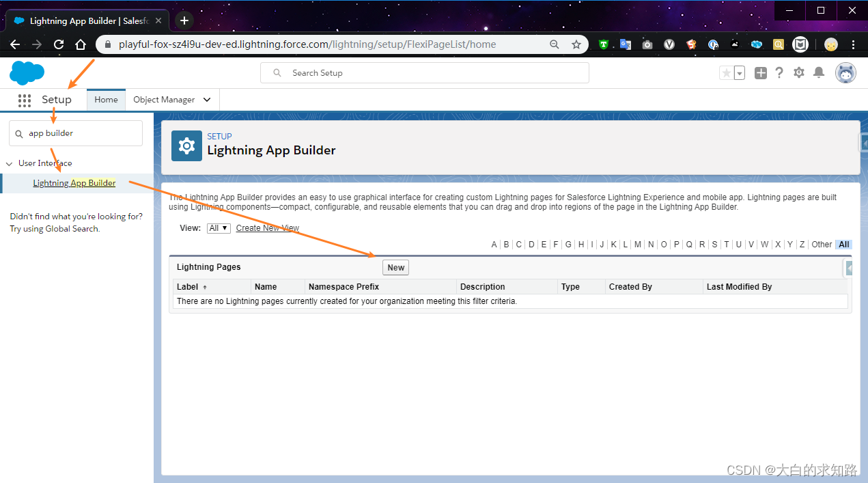Open the Chrome three-dot menu

point(853,44)
